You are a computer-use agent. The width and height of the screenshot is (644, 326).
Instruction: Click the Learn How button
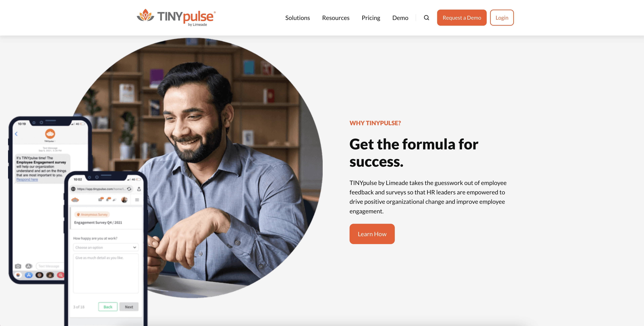point(372,234)
